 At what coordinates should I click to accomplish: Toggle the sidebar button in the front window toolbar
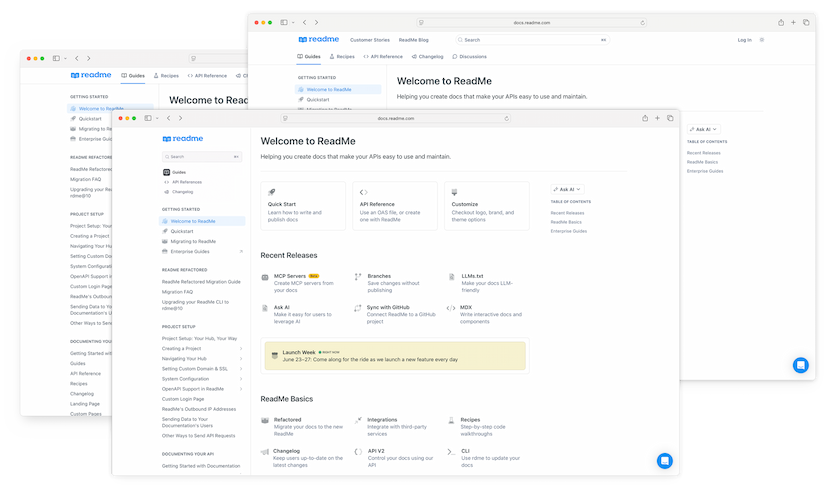[147, 118]
